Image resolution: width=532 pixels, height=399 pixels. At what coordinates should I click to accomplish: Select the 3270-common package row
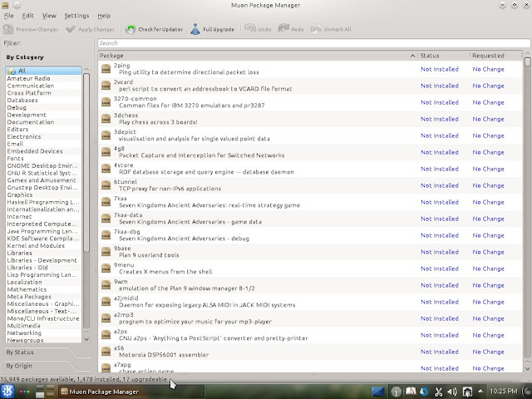tap(310, 102)
